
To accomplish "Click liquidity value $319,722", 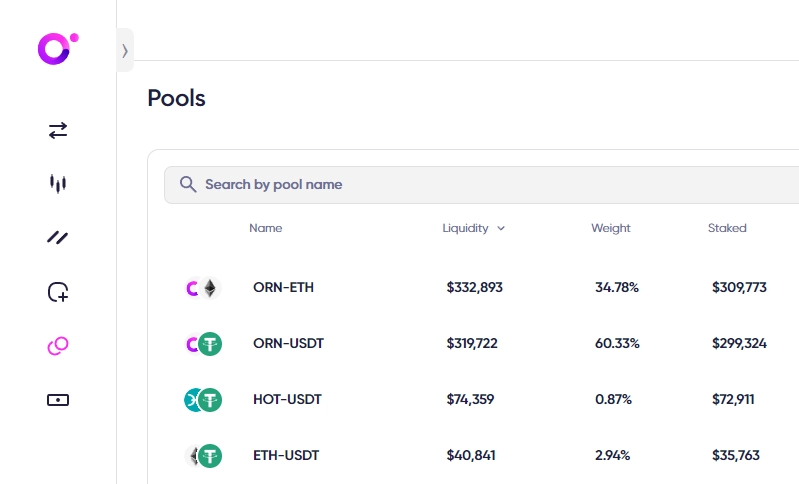I will click(472, 343).
